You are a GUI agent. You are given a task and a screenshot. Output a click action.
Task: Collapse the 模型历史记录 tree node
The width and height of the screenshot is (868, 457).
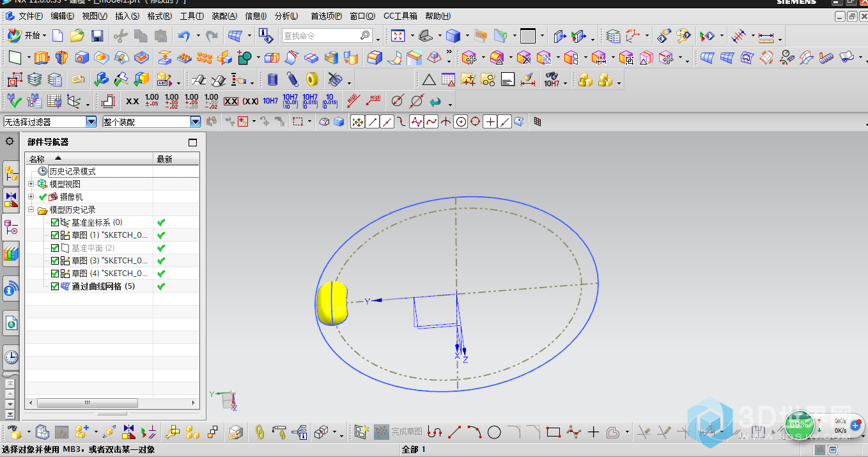pos(31,210)
